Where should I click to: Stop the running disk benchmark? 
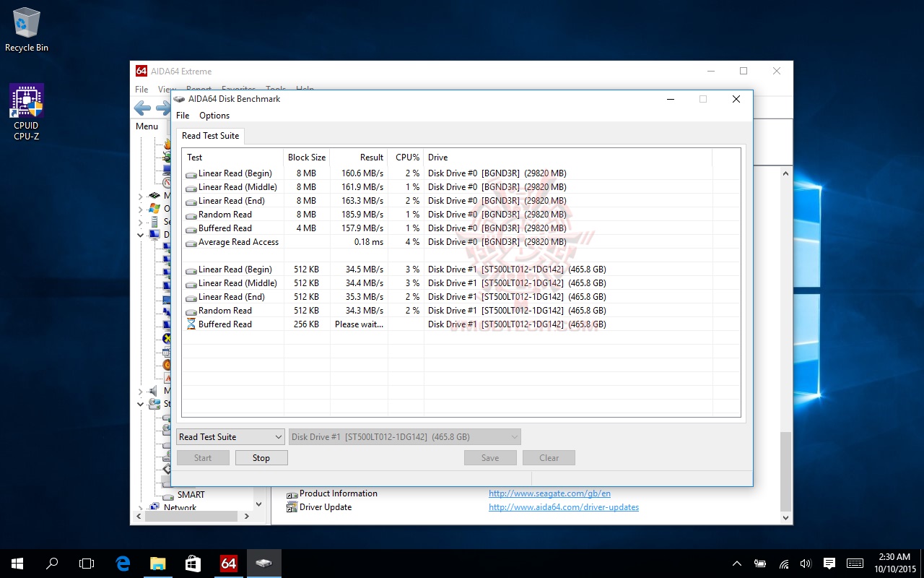point(261,458)
